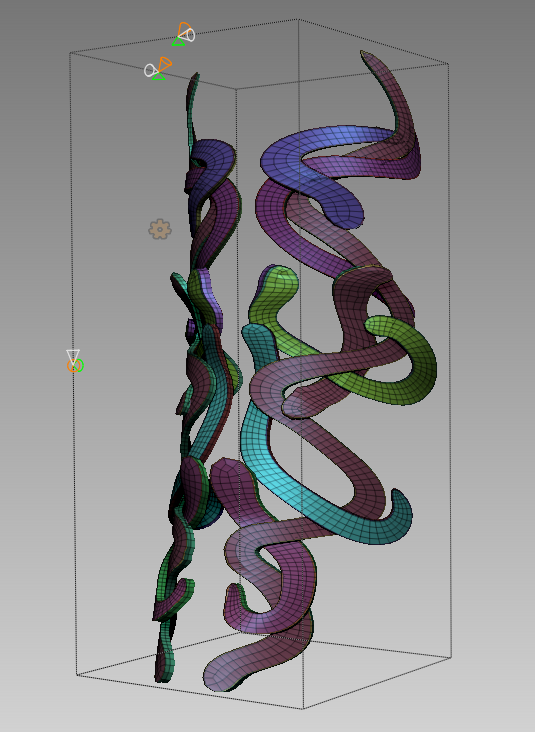Select the tan gear helper icon
The height and width of the screenshot is (732, 535).
pos(160,229)
